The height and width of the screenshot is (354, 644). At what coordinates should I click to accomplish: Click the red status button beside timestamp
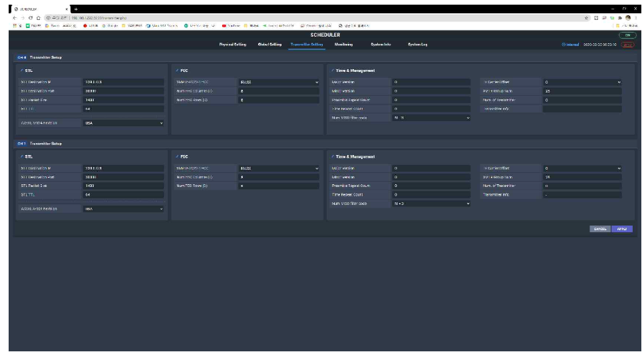[627, 45]
